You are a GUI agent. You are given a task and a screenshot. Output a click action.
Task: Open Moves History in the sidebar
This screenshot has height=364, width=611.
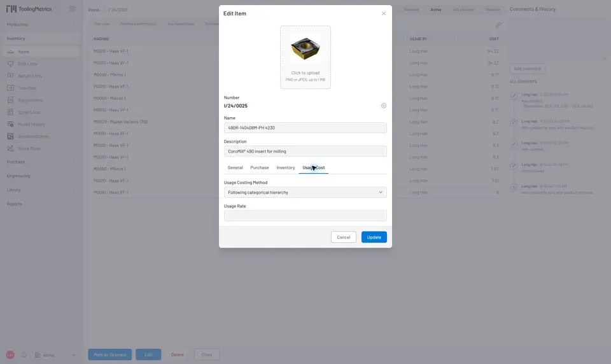tap(41, 124)
